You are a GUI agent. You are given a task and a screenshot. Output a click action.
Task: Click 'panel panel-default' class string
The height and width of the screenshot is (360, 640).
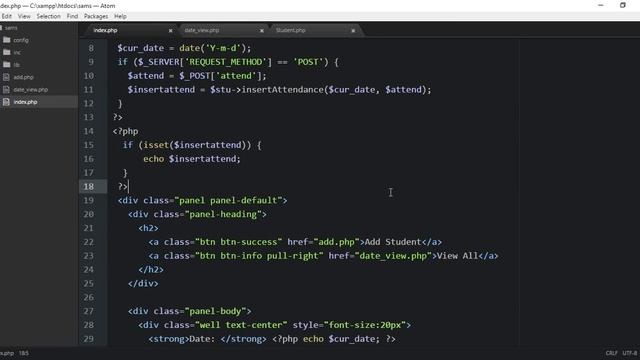(x=228, y=200)
